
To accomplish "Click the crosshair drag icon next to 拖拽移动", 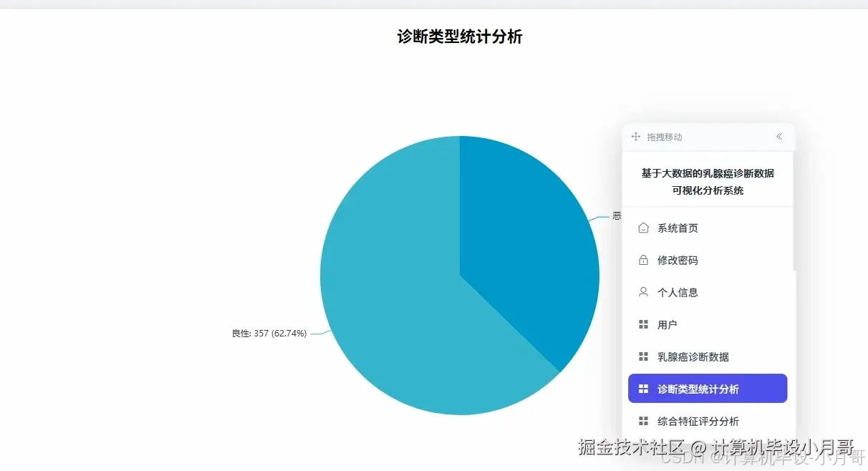I will coord(635,137).
